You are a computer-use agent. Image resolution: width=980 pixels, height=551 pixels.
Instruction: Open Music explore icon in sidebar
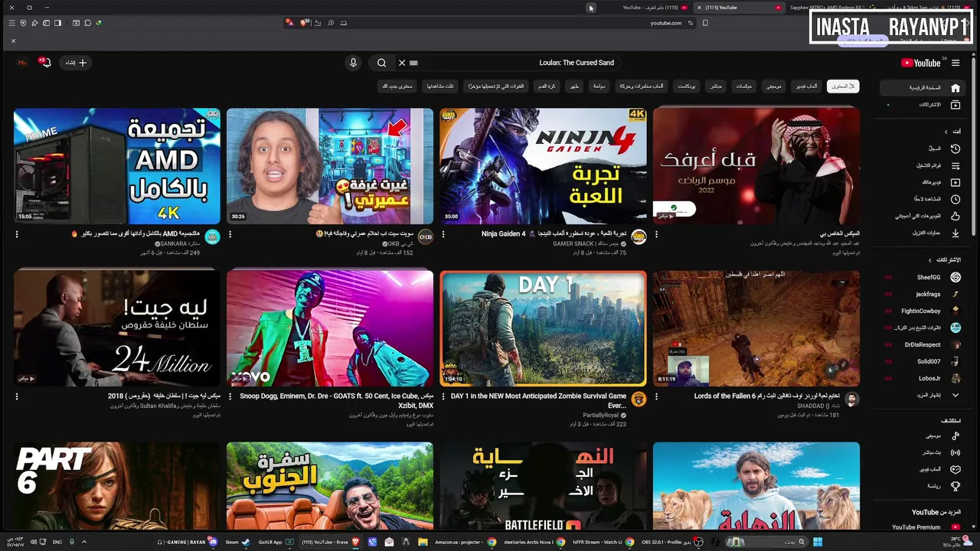pyautogui.click(x=955, y=435)
